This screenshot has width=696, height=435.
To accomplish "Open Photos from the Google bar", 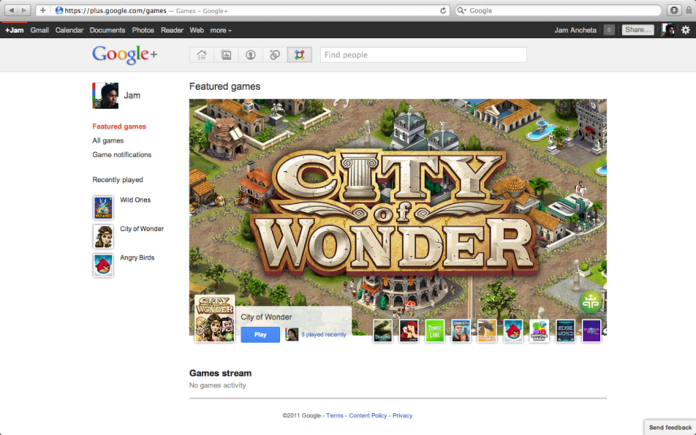I will point(143,30).
